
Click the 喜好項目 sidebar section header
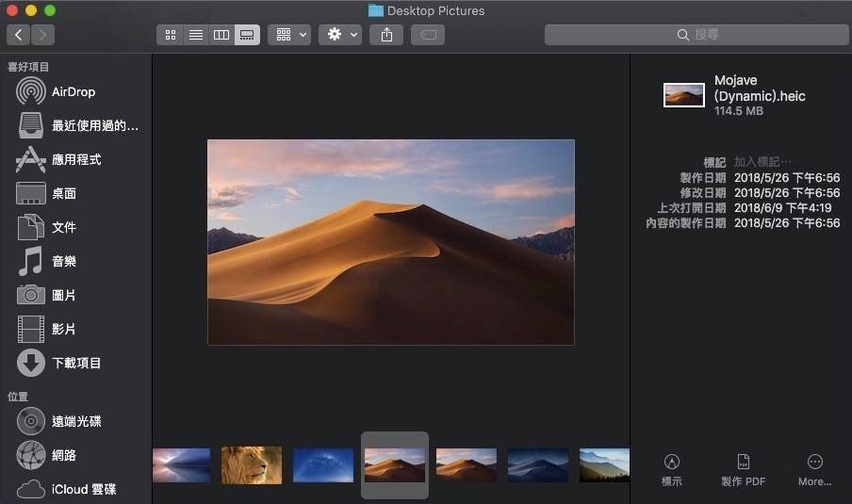[28, 67]
